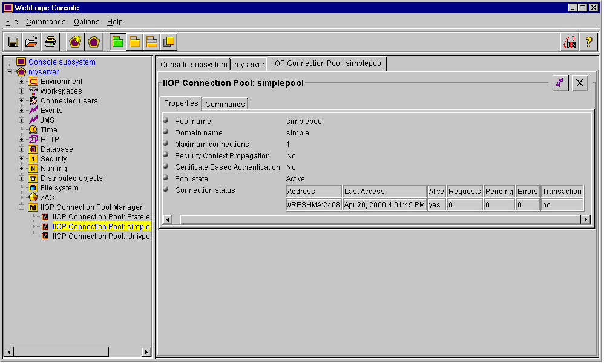Image resolution: width=604 pixels, height=364 pixels.
Task: Click the Last Access column header
Action: 385,192
